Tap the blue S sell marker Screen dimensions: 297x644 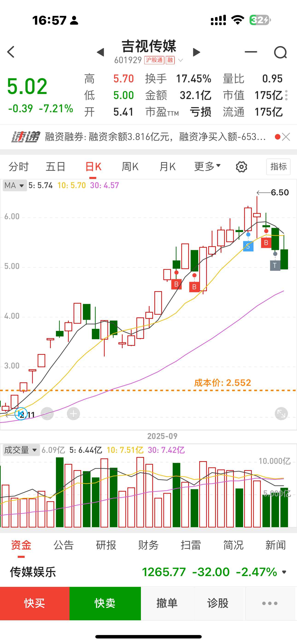click(x=248, y=246)
